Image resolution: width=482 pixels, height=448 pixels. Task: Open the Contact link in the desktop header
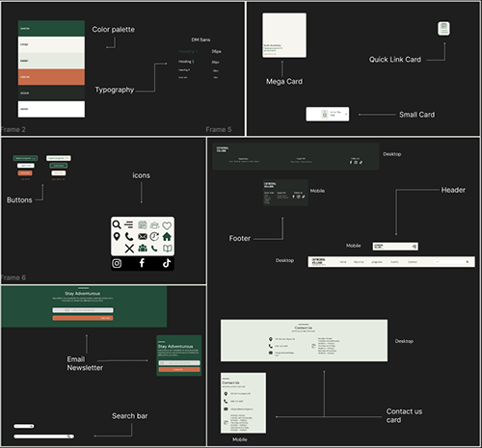(x=412, y=262)
